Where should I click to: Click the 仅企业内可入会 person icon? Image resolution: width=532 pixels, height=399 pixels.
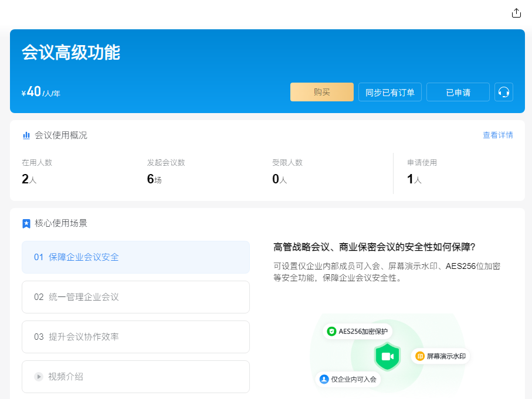click(x=324, y=380)
